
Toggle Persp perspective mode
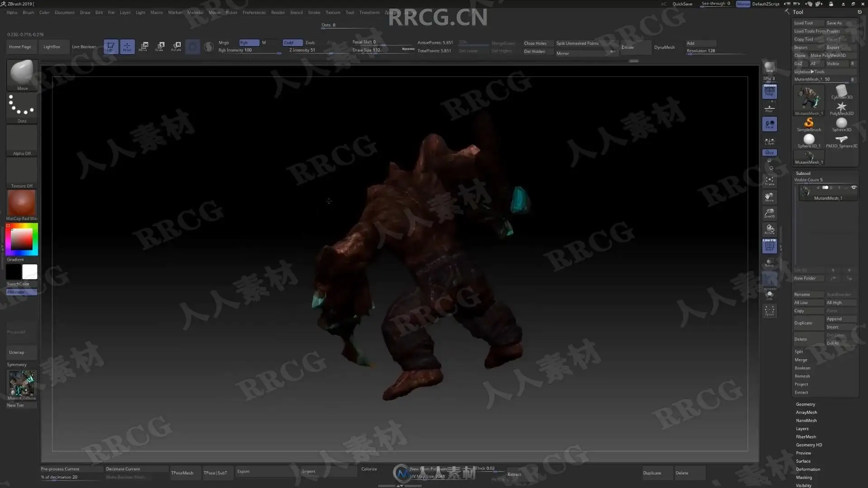point(769,92)
